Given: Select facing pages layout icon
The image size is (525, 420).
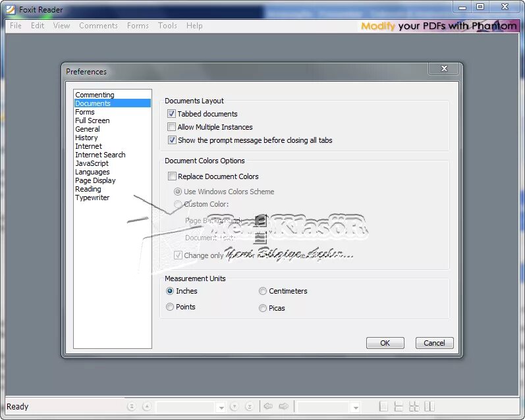Looking at the screenshot, I should coord(429,406).
